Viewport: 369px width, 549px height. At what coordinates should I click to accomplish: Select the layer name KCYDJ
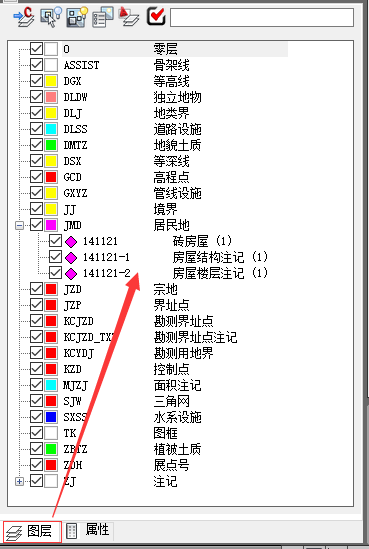[x=78, y=353]
